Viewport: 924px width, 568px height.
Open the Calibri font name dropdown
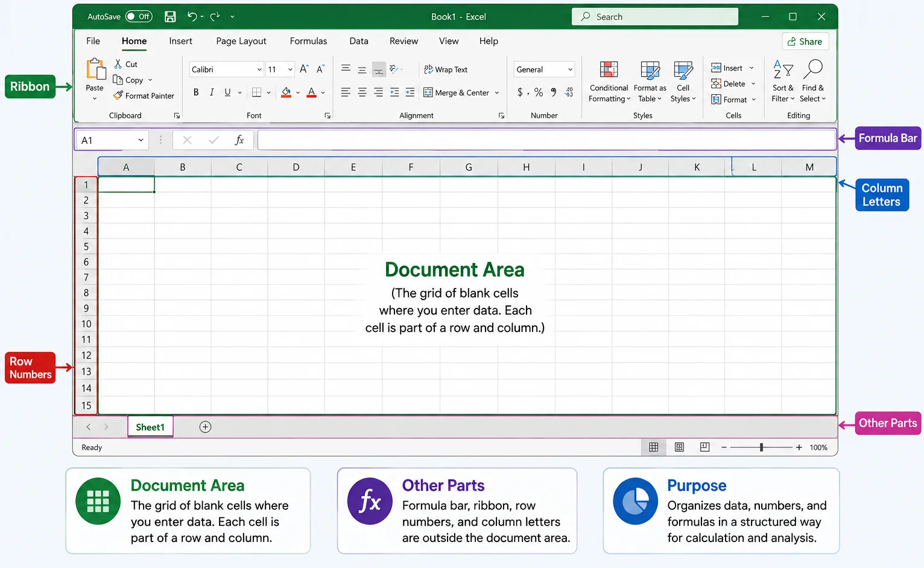click(x=259, y=69)
